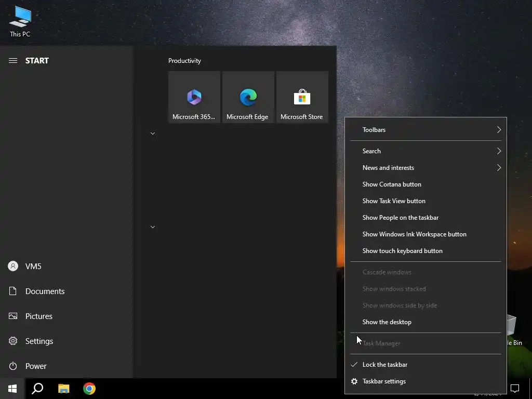Select the greyed Task Manager entry
The width and height of the screenshot is (532, 399).
[426, 343]
